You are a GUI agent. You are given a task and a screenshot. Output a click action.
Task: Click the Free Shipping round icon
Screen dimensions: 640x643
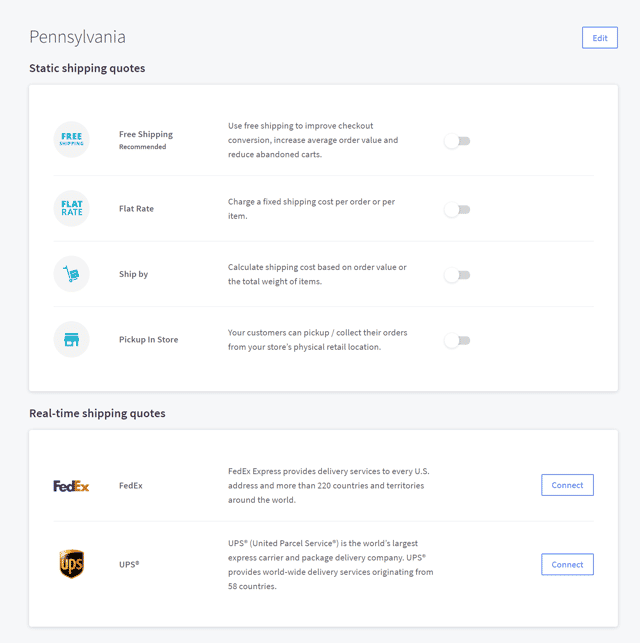(71, 139)
